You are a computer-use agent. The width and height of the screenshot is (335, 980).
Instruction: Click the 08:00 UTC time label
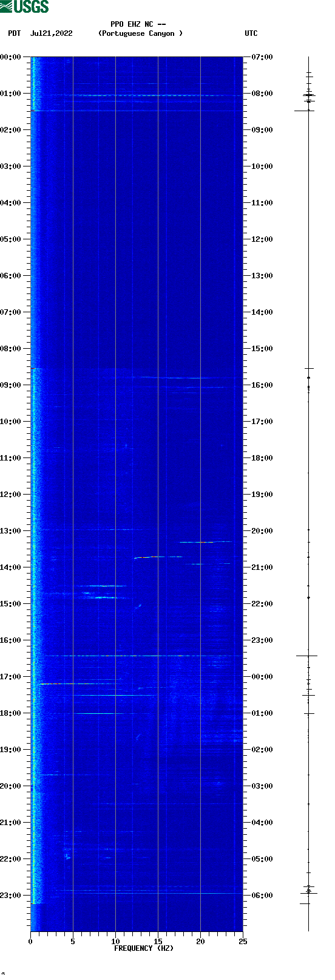click(262, 94)
